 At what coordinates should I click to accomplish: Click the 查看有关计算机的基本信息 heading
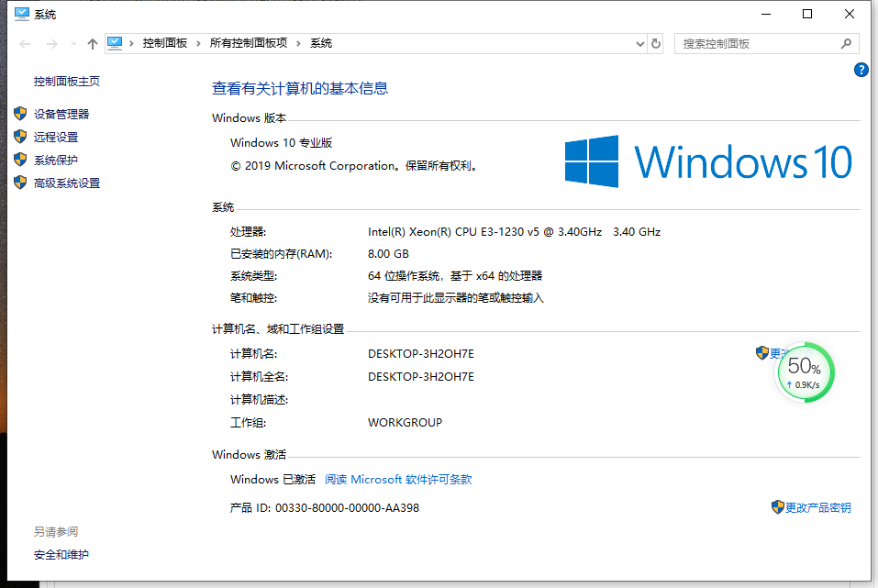point(300,88)
